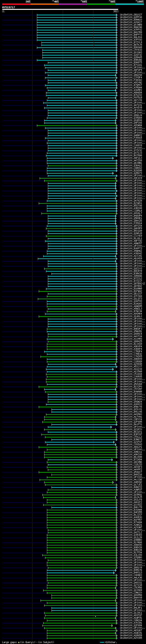Click the green ~80% identity legend segment
Image resolution: width=146 pixels, height=644 pixels.
point(101,4)
